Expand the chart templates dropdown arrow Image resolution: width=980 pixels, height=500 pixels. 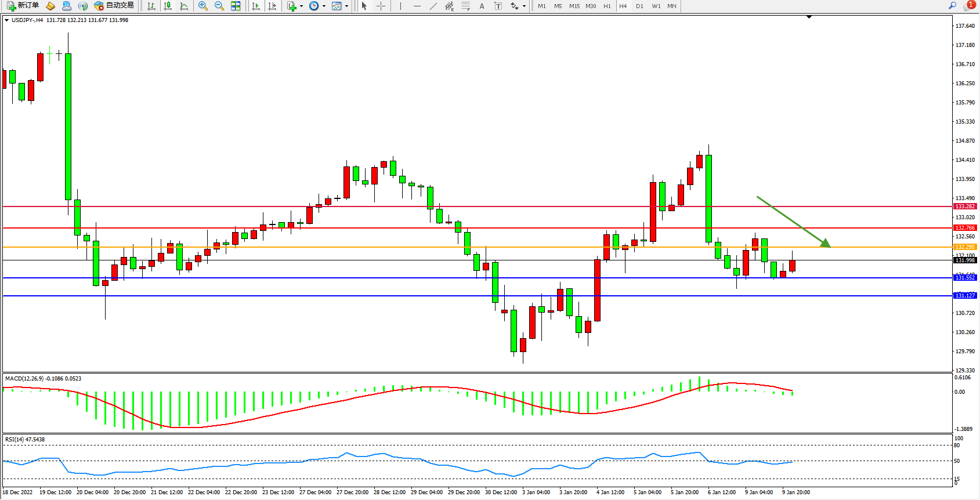tap(346, 6)
